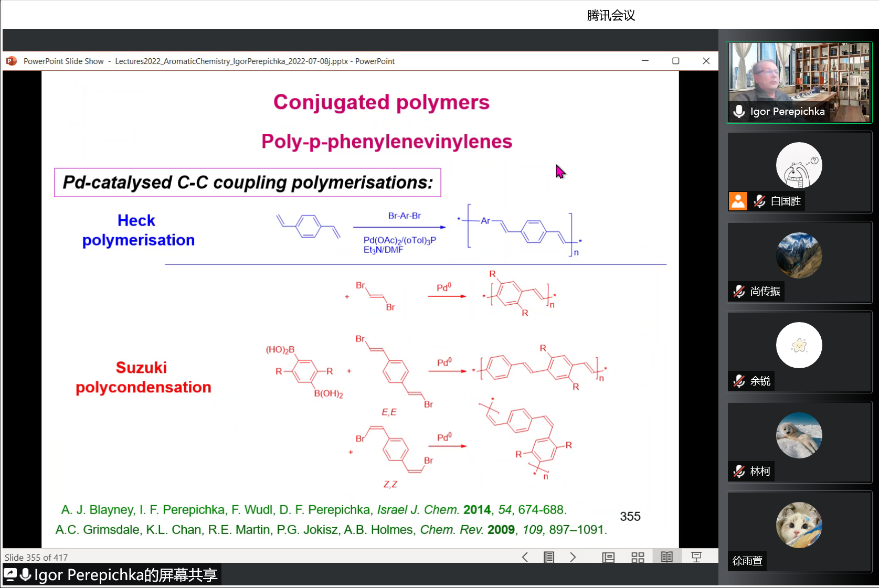Click the orange host badge beside 白国胜
Image resolution: width=879 pixels, height=588 pixels.
(x=738, y=201)
